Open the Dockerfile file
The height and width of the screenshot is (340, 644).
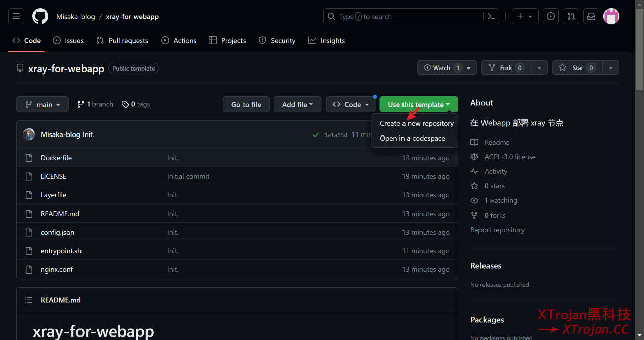[56, 158]
